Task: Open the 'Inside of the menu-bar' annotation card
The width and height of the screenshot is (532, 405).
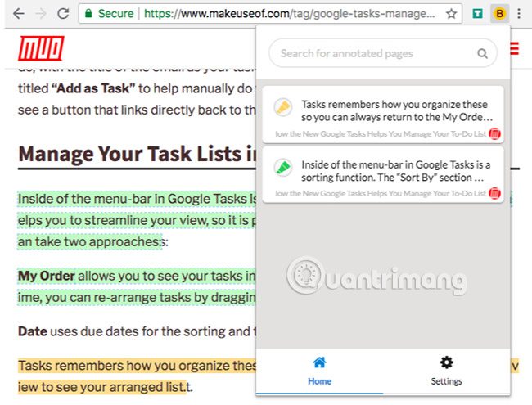Action: click(383, 175)
